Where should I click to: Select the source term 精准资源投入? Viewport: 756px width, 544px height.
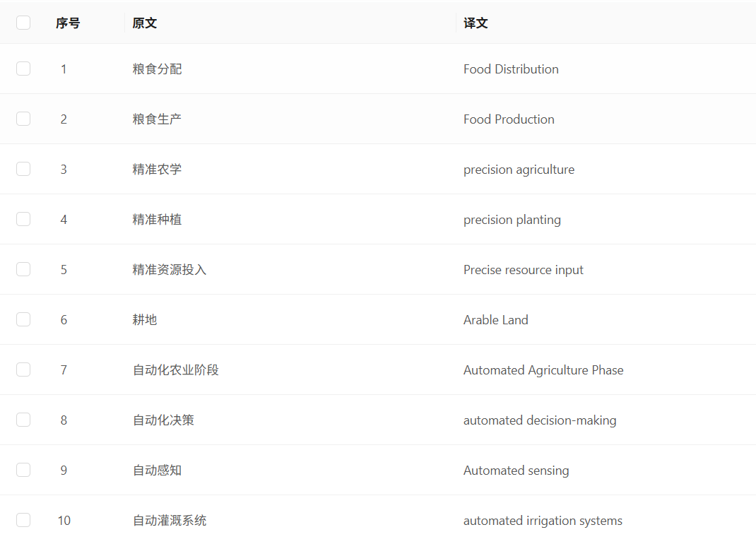(170, 270)
